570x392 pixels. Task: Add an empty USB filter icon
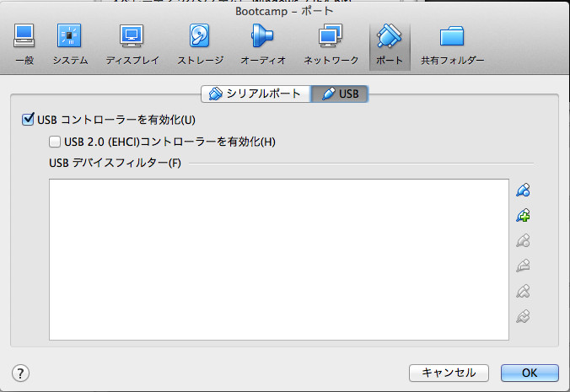pos(523,190)
